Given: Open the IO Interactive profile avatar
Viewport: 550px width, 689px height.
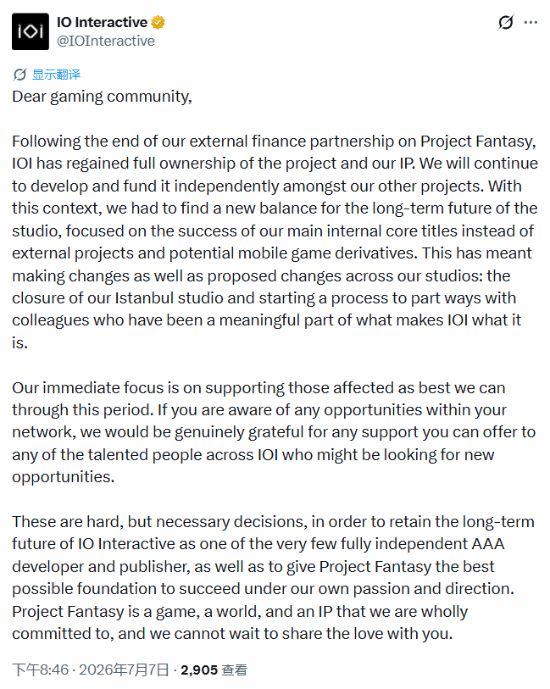Looking at the screenshot, I should [x=30, y=31].
